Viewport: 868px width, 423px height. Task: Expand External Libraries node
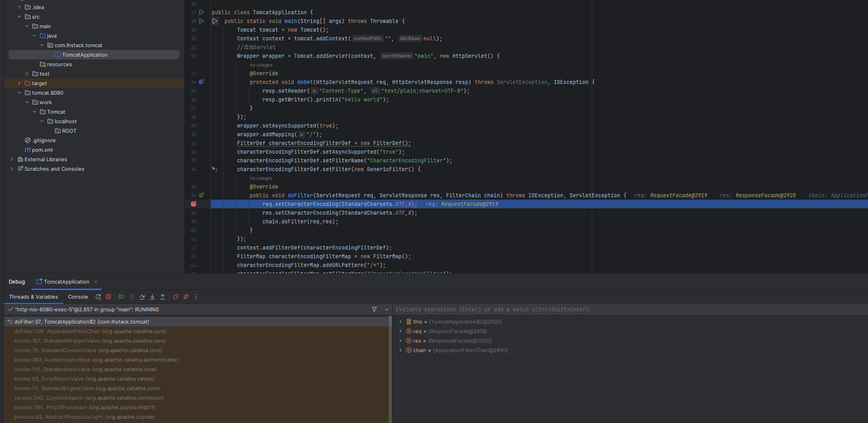(x=12, y=159)
